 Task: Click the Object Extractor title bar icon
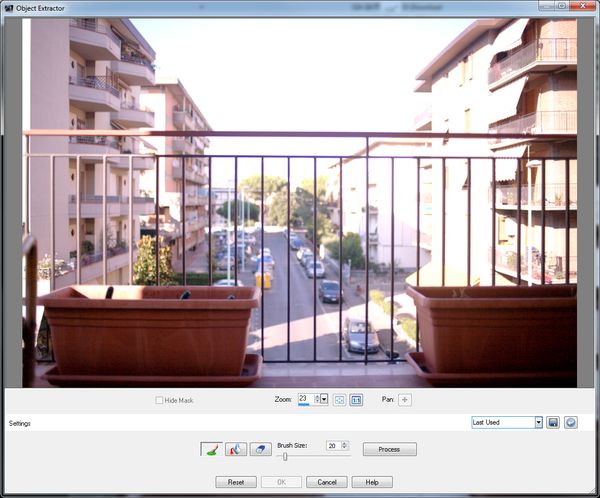pyautogui.click(x=8, y=6)
